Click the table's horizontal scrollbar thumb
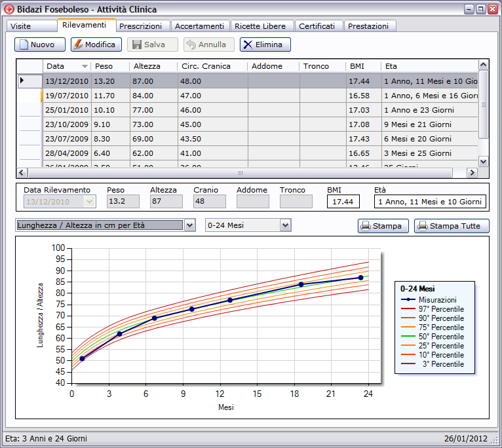 tap(240, 173)
